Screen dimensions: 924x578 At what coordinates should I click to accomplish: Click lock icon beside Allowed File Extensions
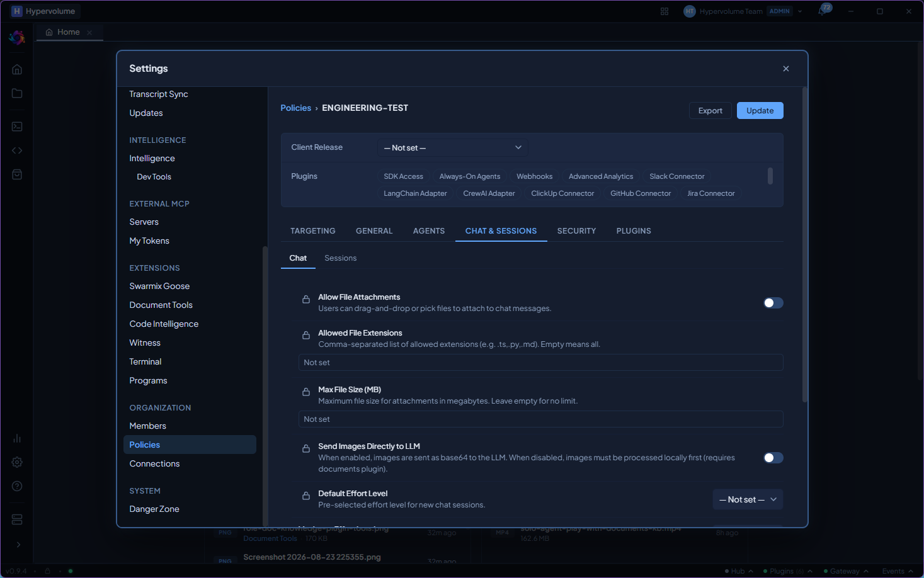[306, 335]
